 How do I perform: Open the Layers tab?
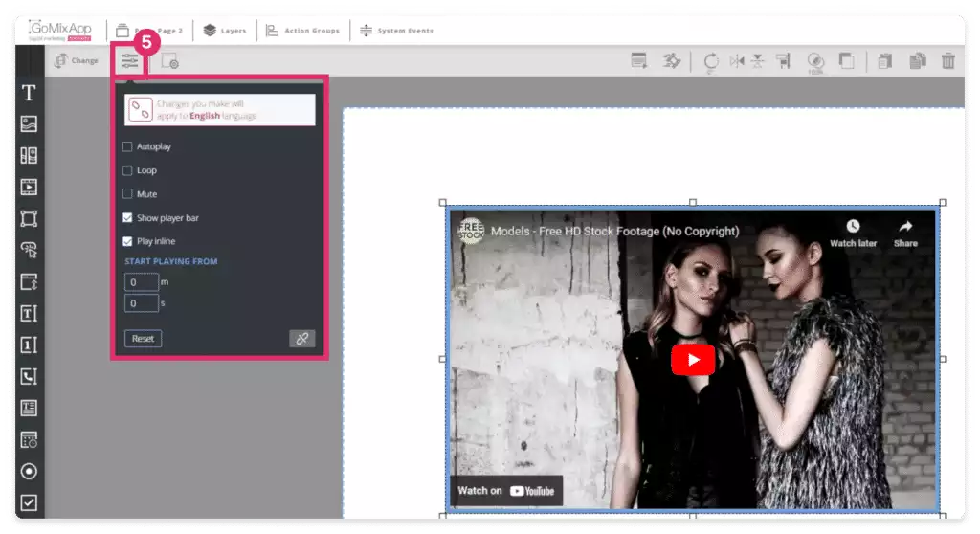coord(225,31)
